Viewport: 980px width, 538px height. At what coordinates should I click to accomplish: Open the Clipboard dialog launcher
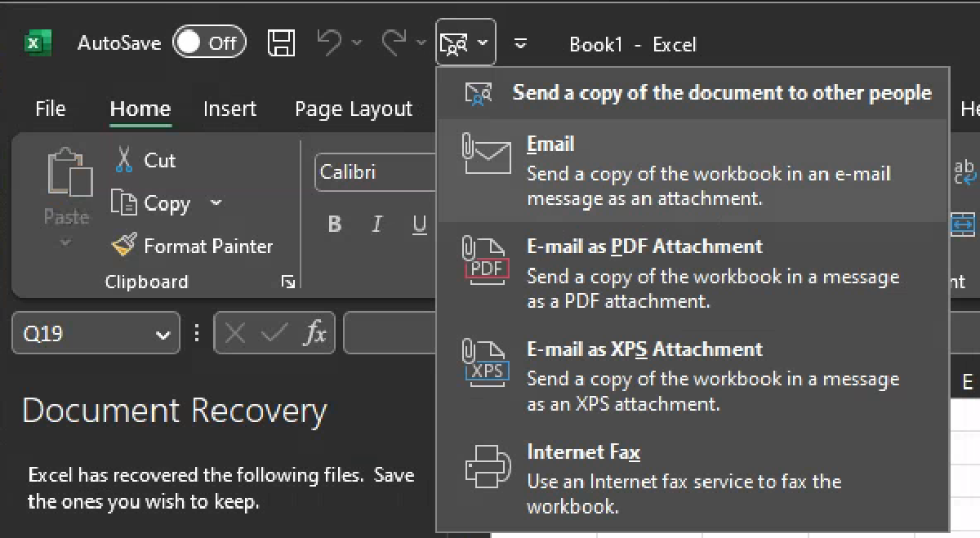pyautogui.click(x=287, y=282)
